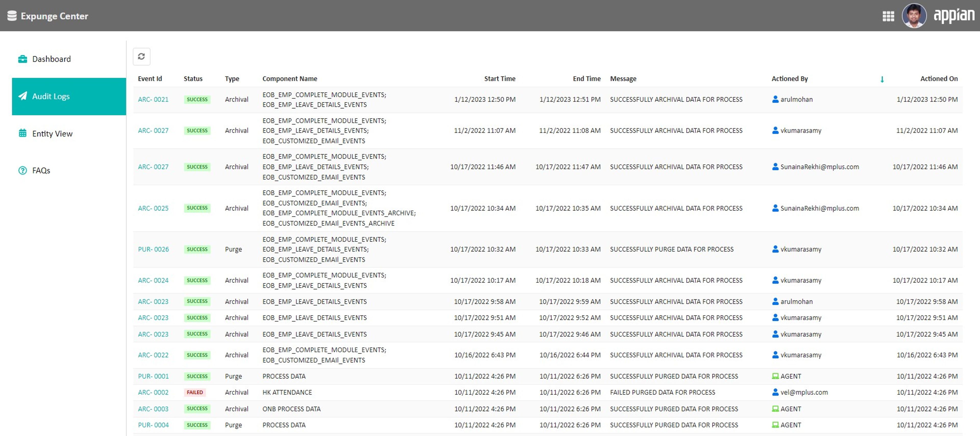Sort by Status column header
The image size is (980, 436).
(193, 79)
